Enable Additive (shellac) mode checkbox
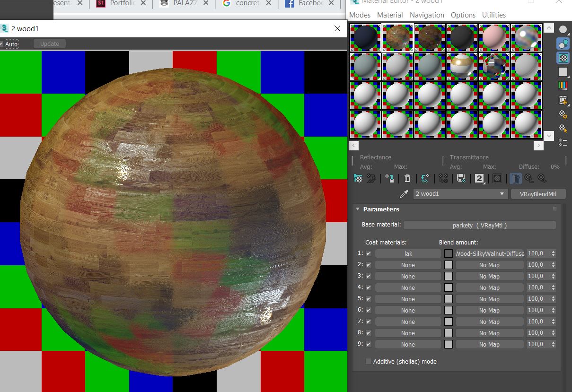572x392 pixels. coord(369,362)
